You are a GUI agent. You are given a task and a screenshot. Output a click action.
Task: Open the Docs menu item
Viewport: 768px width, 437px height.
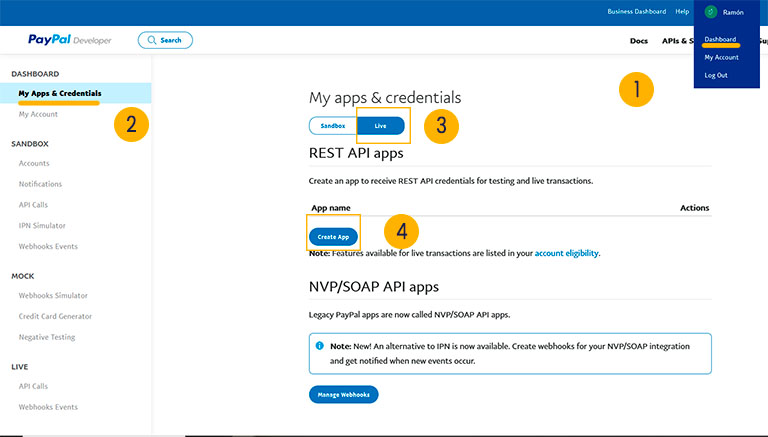click(x=639, y=41)
